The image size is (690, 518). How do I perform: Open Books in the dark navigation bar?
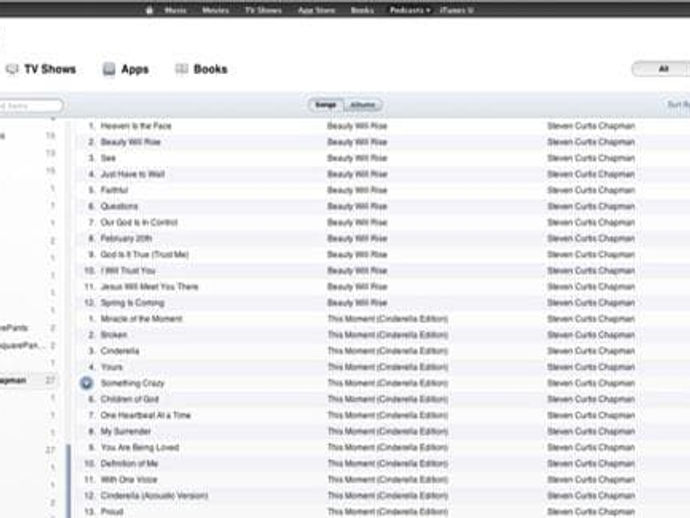coord(362,10)
